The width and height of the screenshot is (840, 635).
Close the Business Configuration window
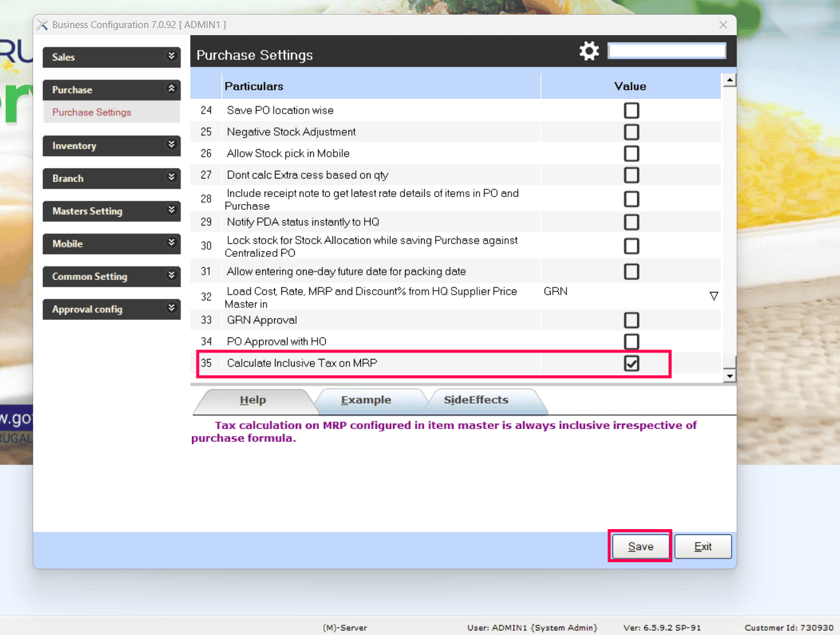coord(723,25)
